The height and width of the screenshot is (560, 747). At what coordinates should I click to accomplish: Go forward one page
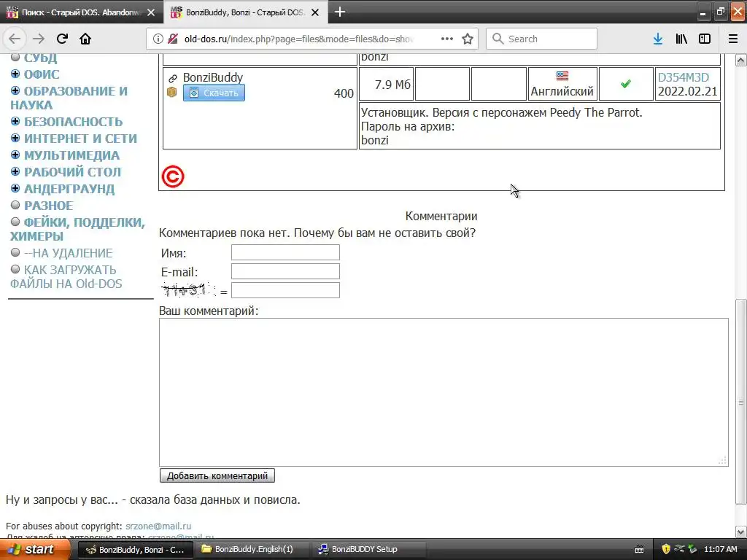[39, 39]
